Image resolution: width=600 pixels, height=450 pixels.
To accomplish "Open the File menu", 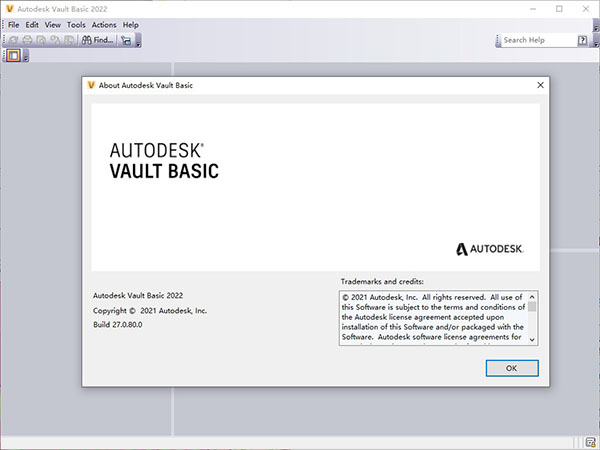I will [x=14, y=24].
